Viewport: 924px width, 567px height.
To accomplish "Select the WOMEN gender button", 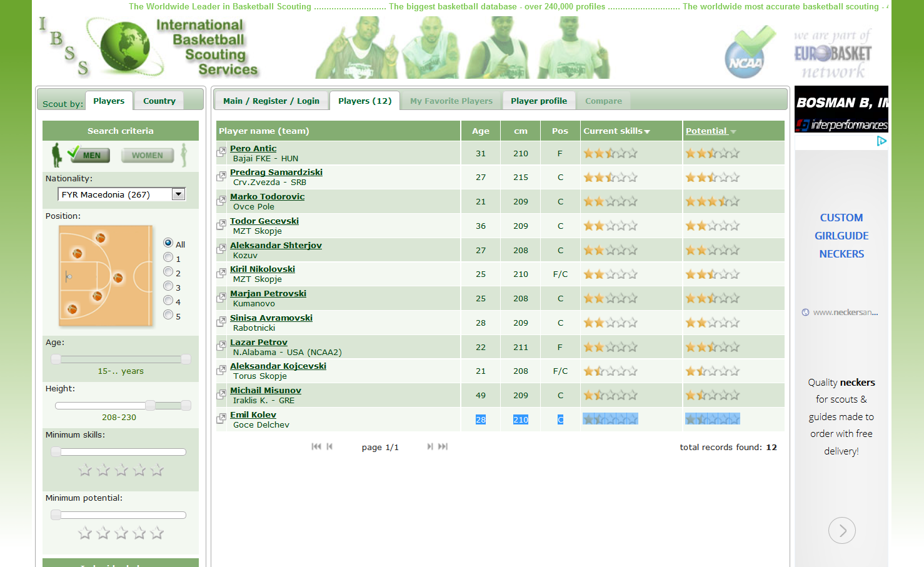I will click(147, 155).
